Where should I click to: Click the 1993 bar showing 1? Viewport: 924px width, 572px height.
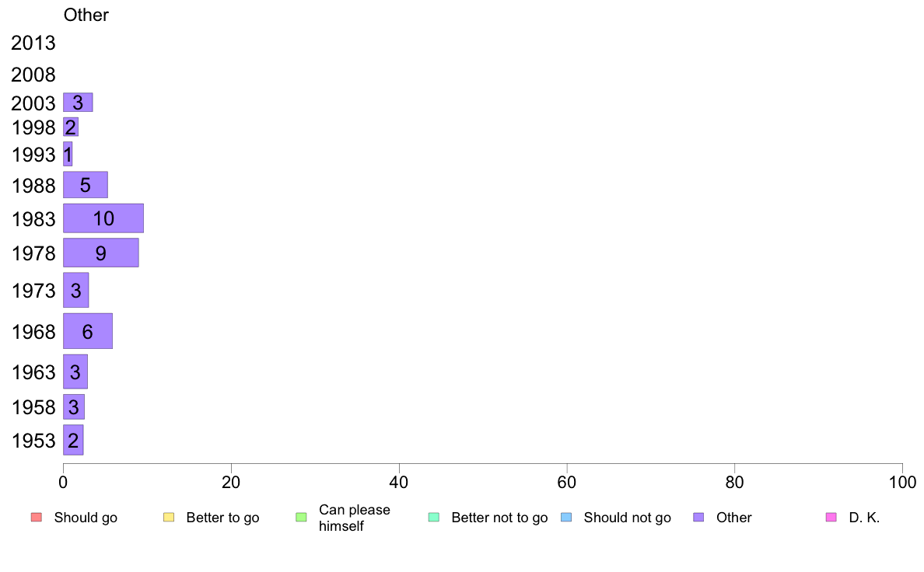click(x=68, y=154)
